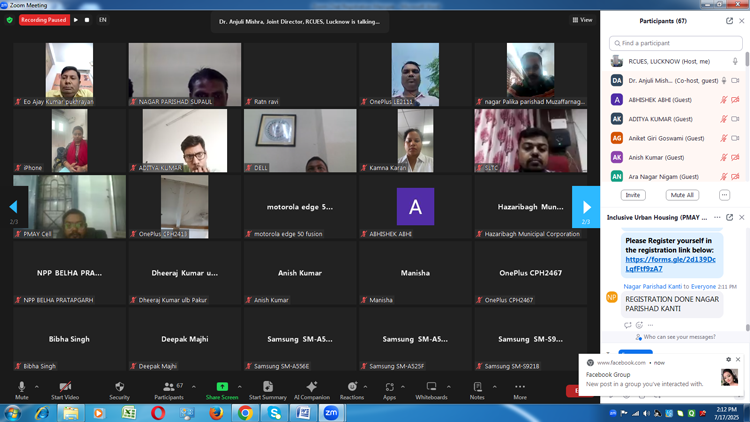Click 'Who can see your messages?'

coord(679,337)
